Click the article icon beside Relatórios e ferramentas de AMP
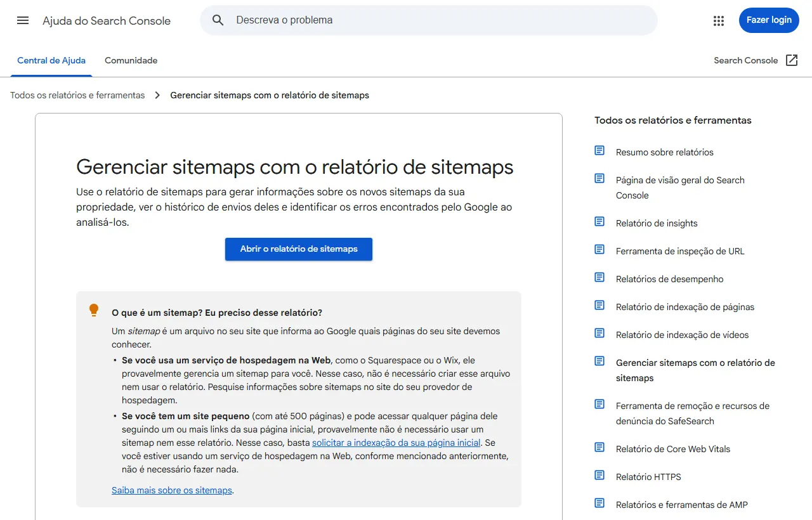The height and width of the screenshot is (520, 812). (x=599, y=503)
